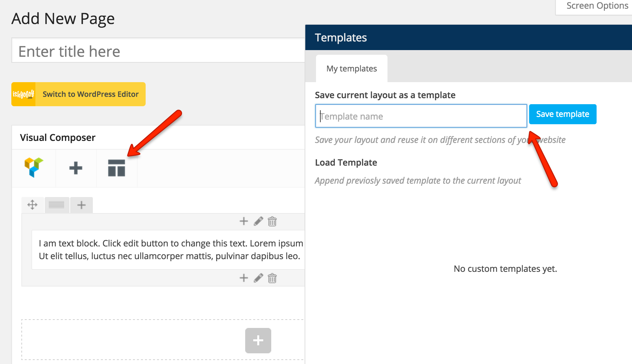This screenshot has width=632, height=364.
Task: Click bottom plus icon in column
Action: tap(244, 278)
